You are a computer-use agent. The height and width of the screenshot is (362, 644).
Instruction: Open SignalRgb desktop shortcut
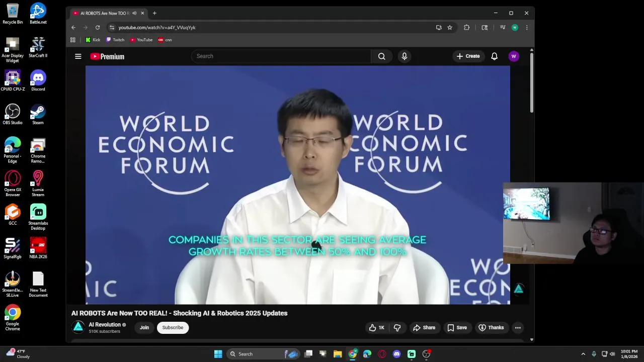tap(13, 248)
